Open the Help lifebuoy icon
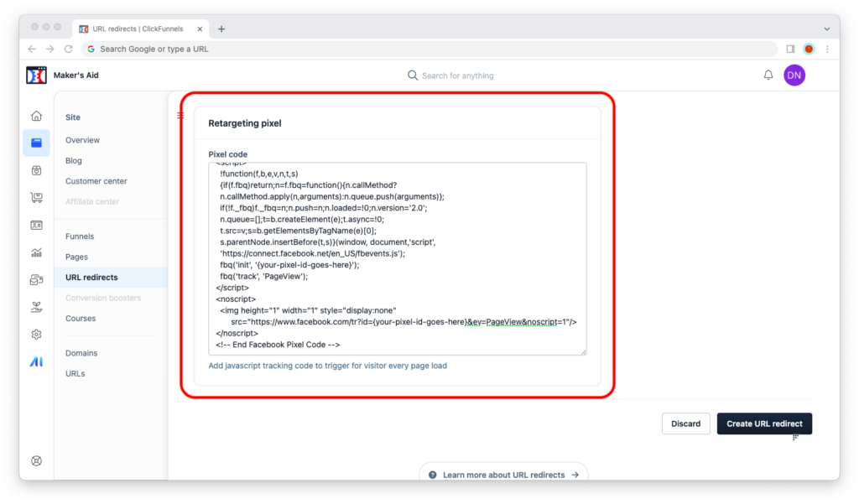Viewport: 859px width, 504px height. (36, 460)
